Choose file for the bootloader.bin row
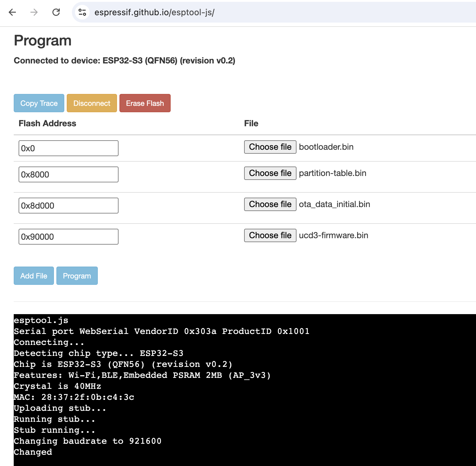The height and width of the screenshot is (466, 476). pos(270,147)
